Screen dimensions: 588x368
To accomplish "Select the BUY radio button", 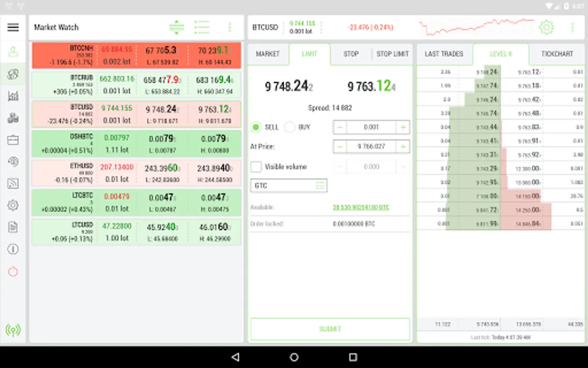I will [290, 127].
